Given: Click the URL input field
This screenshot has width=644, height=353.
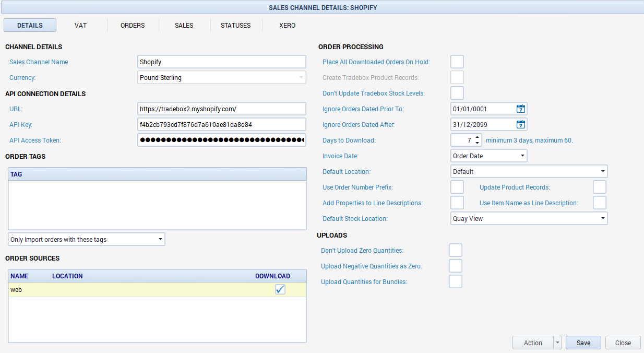Looking at the screenshot, I should click(222, 109).
